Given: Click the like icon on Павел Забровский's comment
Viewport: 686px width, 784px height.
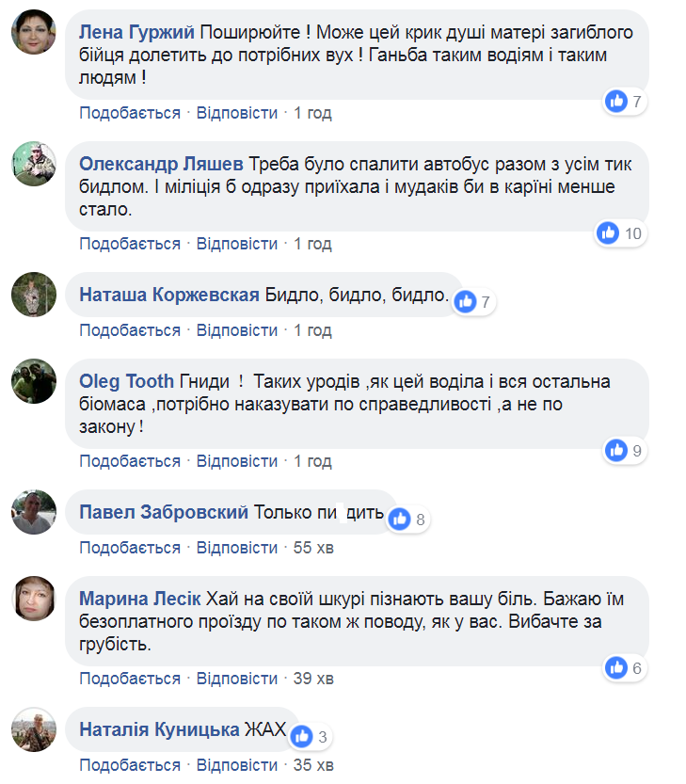Looking at the screenshot, I should point(400,519).
